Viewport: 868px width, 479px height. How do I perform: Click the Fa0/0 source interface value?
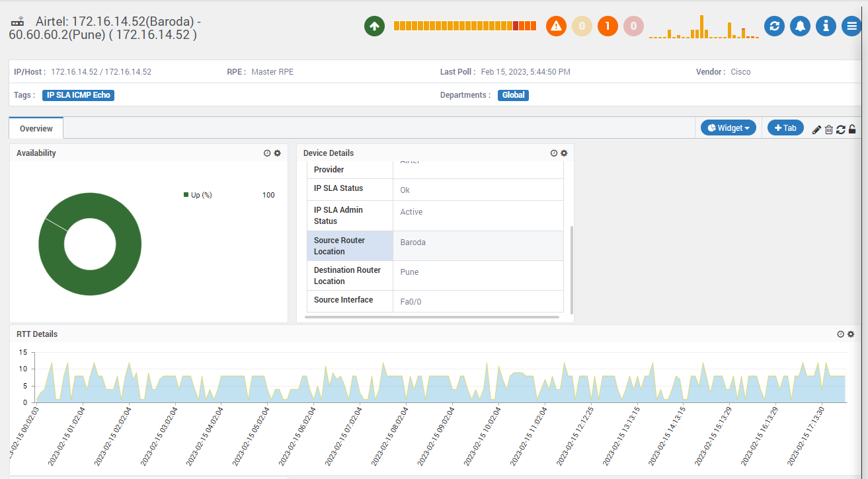tap(411, 302)
